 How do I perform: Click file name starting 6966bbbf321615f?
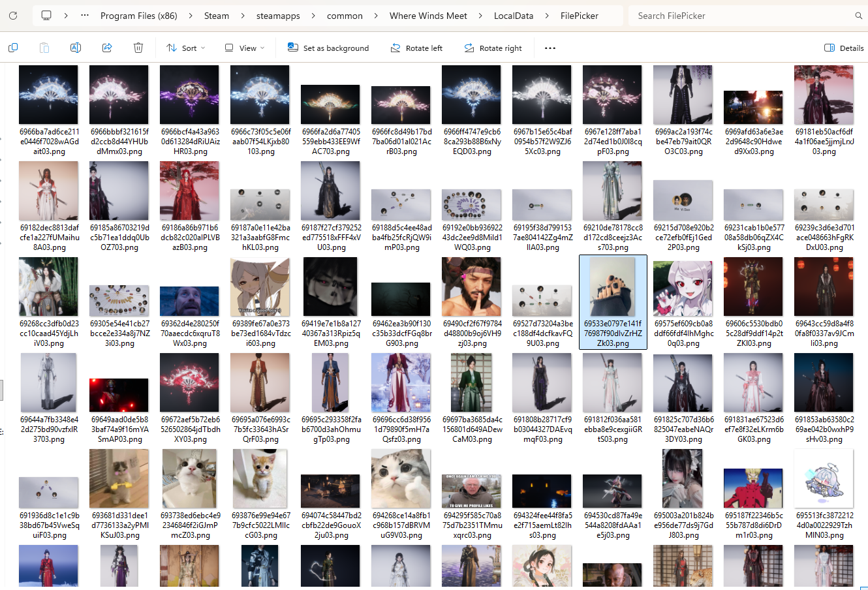coord(119,142)
